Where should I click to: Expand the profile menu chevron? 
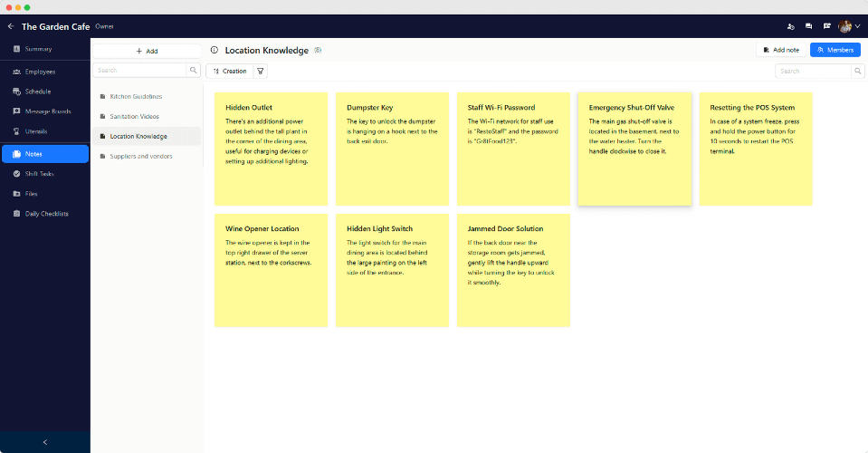[857, 26]
